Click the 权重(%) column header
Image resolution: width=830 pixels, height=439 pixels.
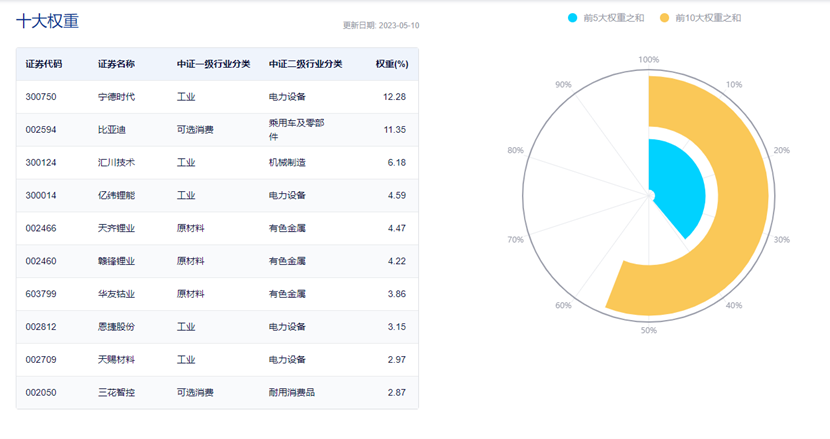pyautogui.click(x=392, y=64)
